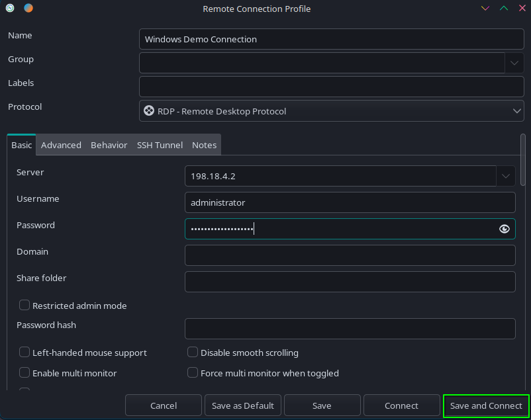Open the Protocol dropdown list
This screenshot has width=531, height=420.
[517, 111]
